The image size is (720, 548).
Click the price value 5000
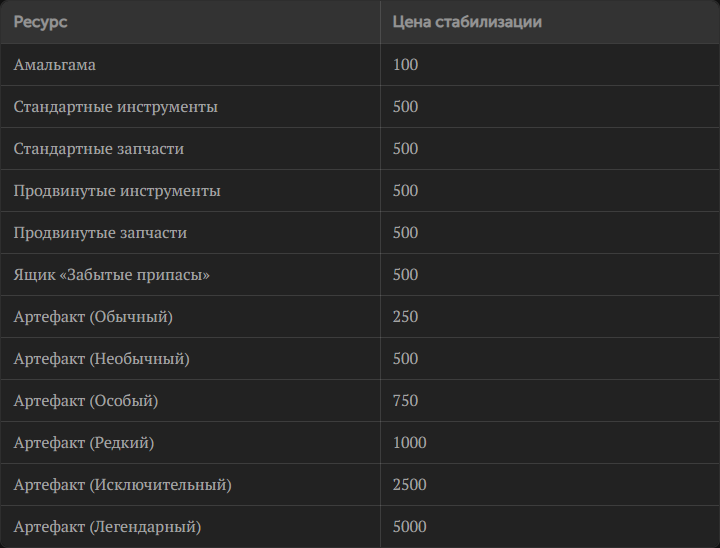pos(410,527)
